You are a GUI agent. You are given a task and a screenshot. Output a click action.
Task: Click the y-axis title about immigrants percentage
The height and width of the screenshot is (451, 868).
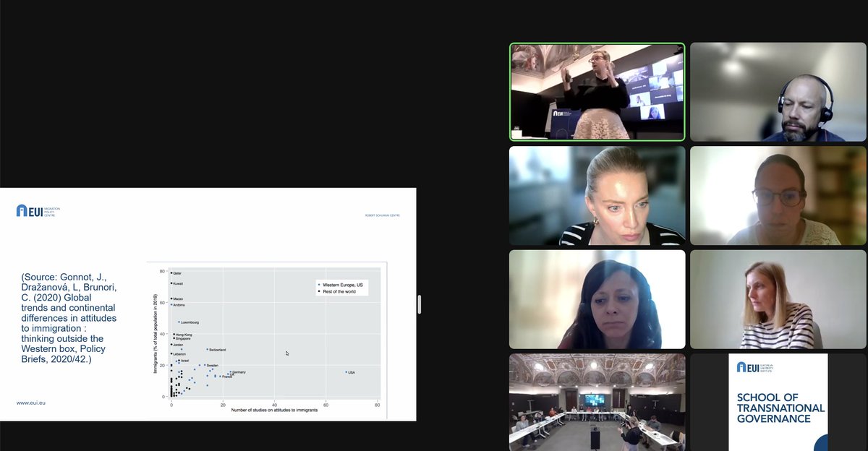click(156, 332)
